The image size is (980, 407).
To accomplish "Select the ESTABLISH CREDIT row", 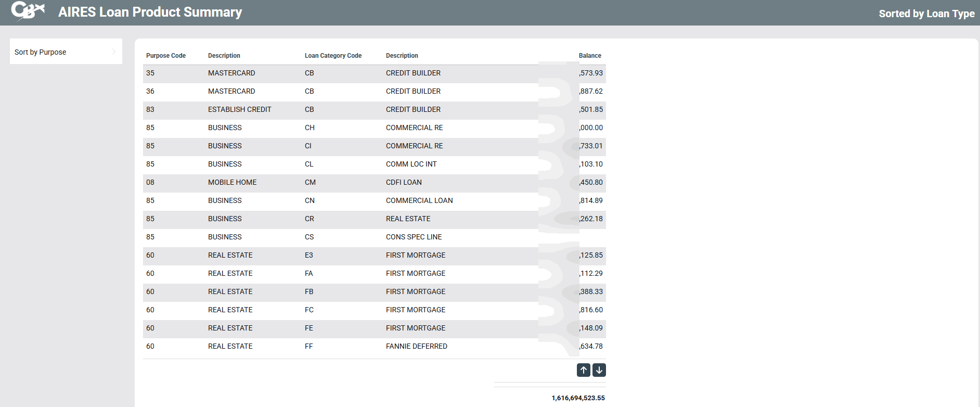I will click(x=239, y=109).
